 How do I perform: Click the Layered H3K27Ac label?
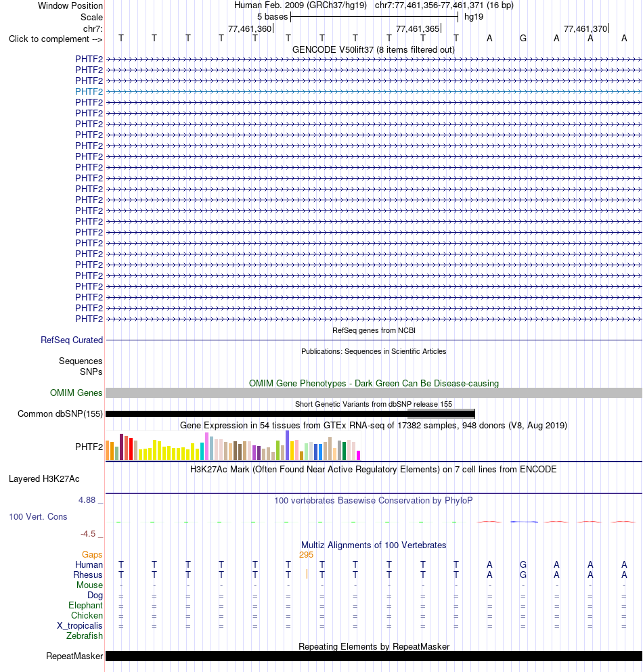point(44,478)
